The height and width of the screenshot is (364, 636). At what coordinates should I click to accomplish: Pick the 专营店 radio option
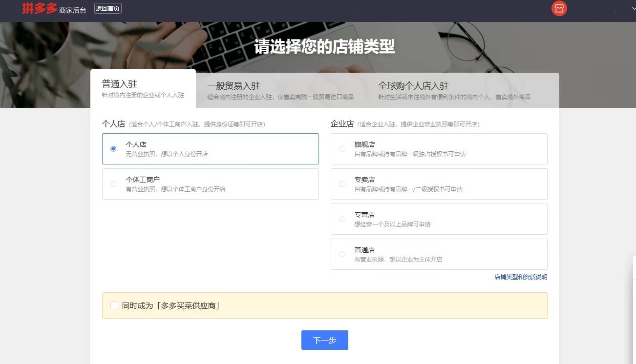coord(342,219)
